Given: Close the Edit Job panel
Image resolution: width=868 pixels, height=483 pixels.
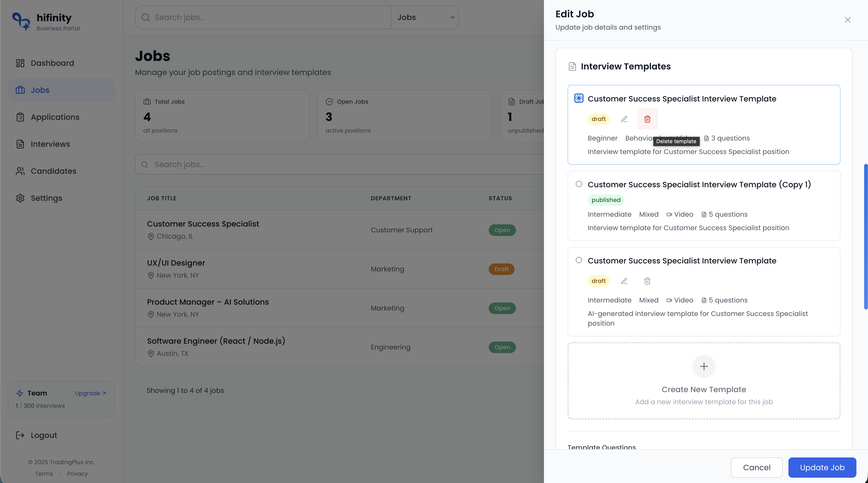Looking at the screenshot, I should [x=848, y=20].
